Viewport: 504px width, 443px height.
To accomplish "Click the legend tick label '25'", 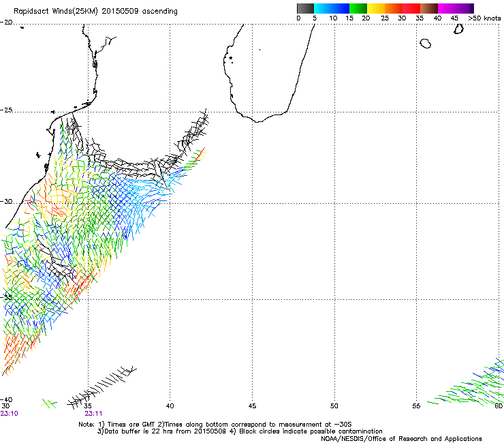I will [x=385, y=18].
